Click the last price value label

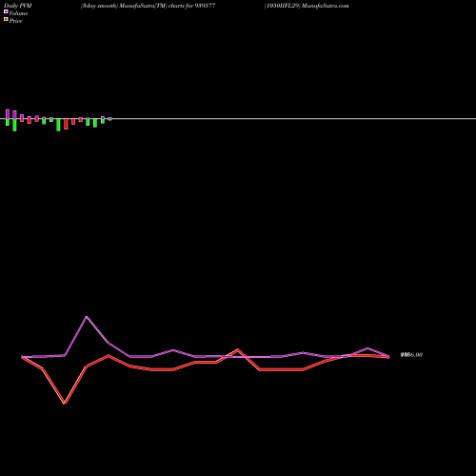[x=411, y=355]
